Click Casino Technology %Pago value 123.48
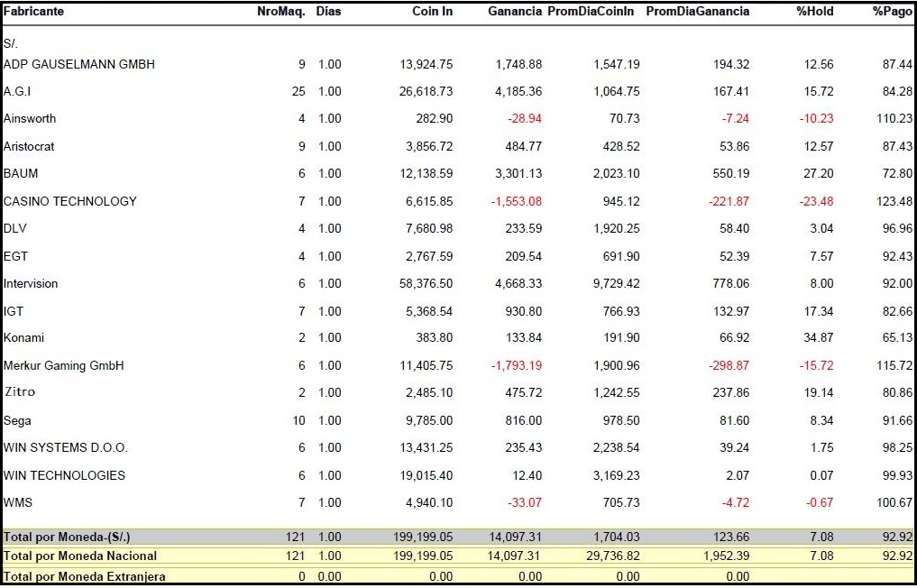This screenshot has height=588, width=917. point(894,201)
